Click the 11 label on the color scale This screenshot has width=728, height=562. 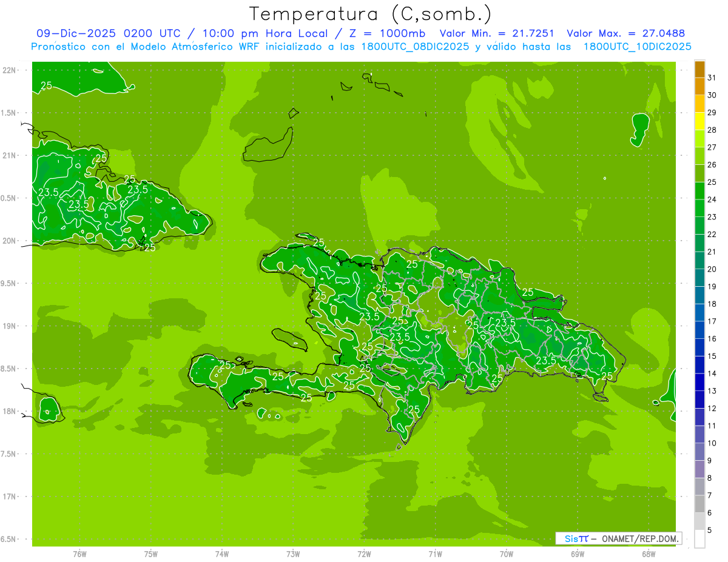tap(712, 426)
